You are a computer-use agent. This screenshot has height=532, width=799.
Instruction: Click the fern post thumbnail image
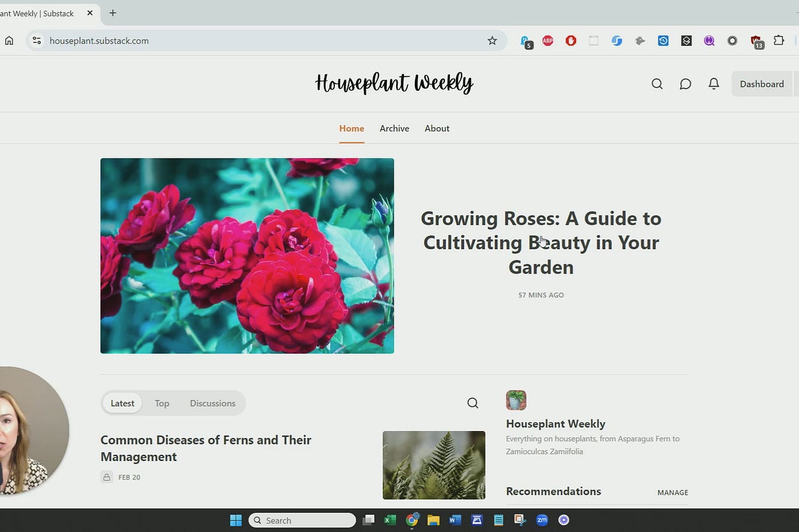click(433, 465)
